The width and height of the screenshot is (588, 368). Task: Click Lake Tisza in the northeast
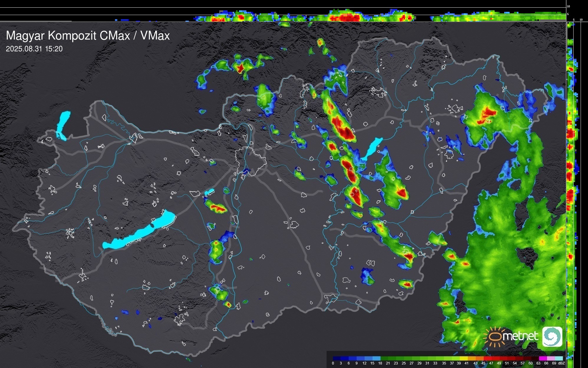coord(373,148)
